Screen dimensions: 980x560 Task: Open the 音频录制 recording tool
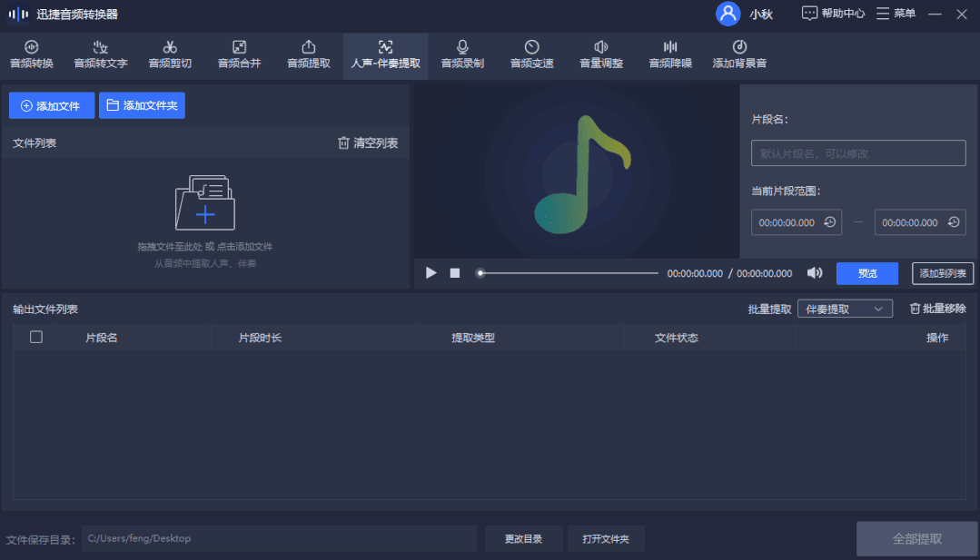coord(462,54)
